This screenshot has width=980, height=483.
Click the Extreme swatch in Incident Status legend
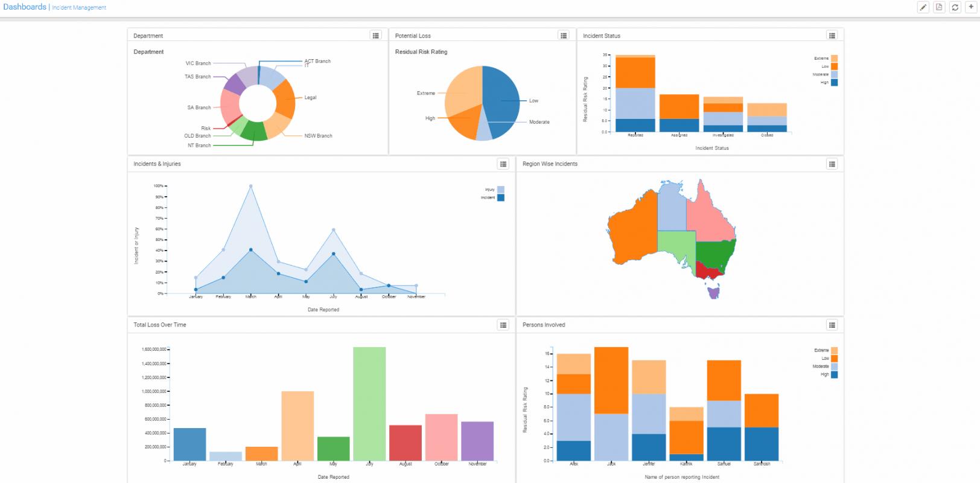click(x=835, y=59)
